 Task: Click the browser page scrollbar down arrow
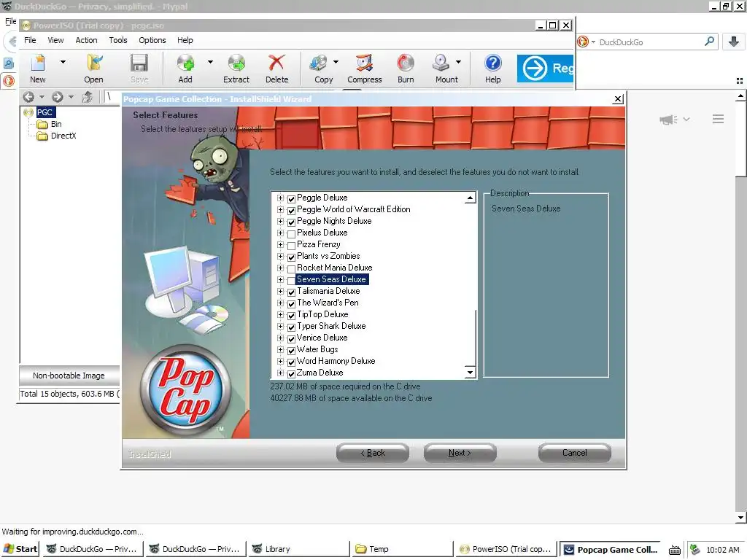tap(741, 517)
